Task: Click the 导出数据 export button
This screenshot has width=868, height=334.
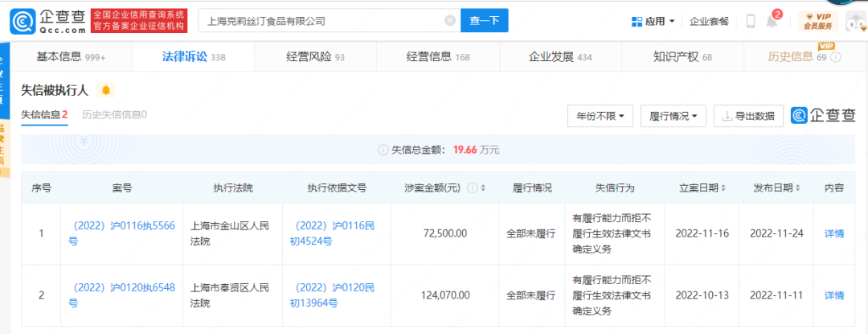Action: (x=748, y=116)
